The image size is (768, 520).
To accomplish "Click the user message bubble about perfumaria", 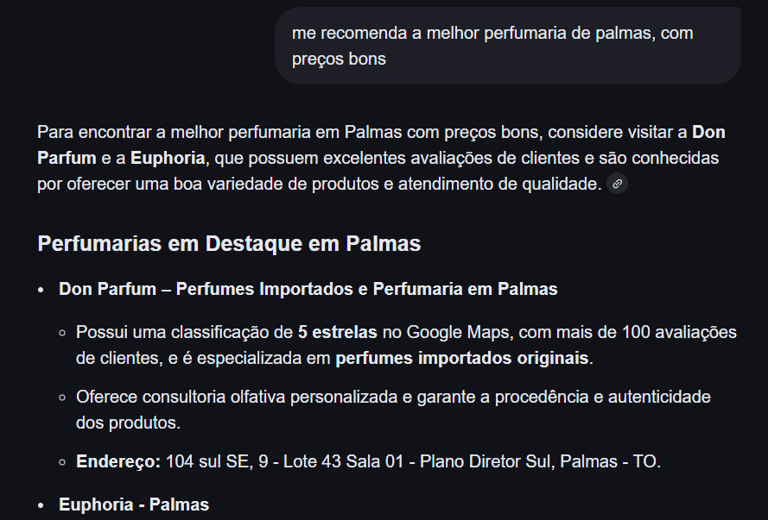I will pos(507,46).
